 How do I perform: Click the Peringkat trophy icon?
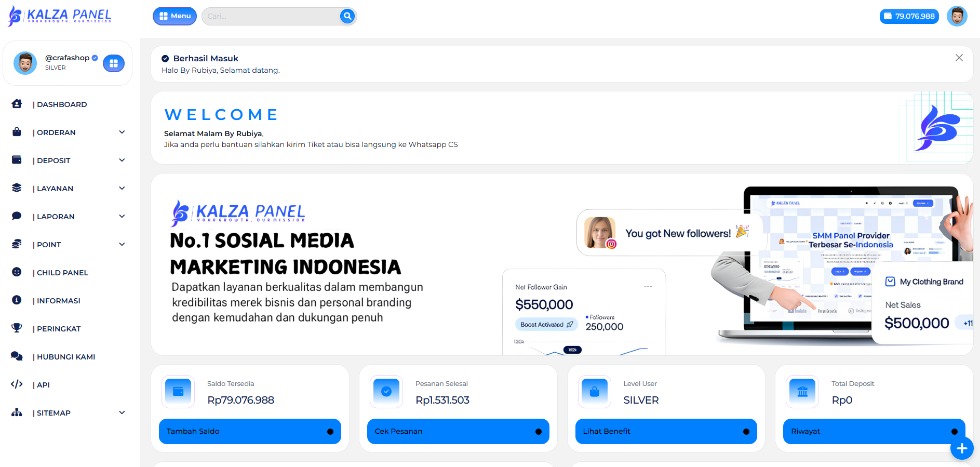tap(17, 328)
